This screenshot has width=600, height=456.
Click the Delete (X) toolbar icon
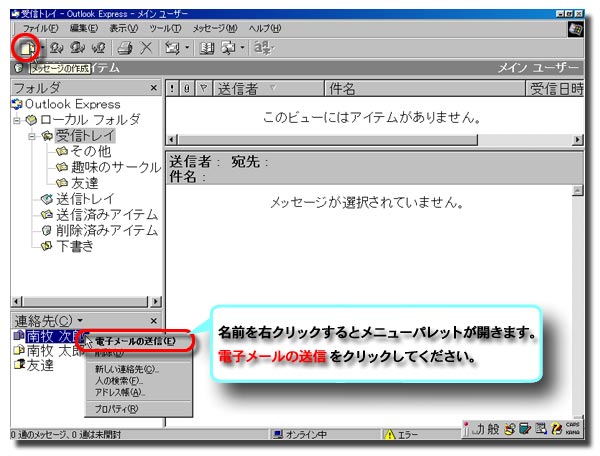tap(146, 48)
